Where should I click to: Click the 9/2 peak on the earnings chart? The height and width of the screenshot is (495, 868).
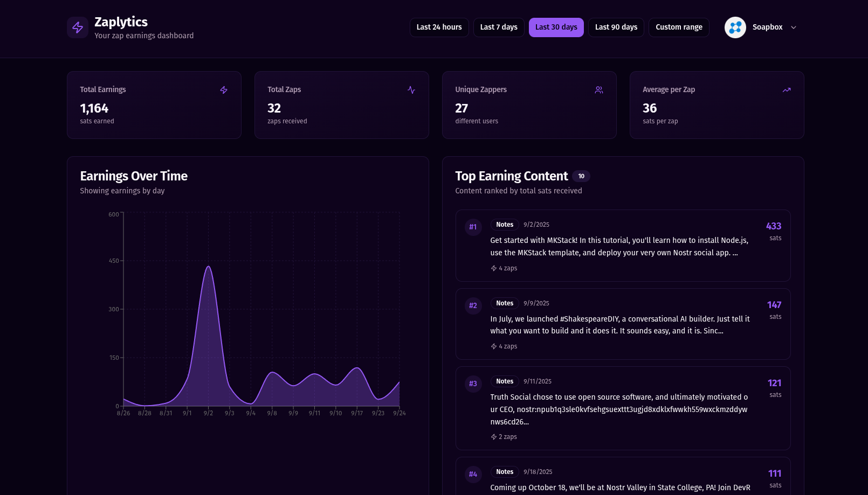tap(209, 267)
